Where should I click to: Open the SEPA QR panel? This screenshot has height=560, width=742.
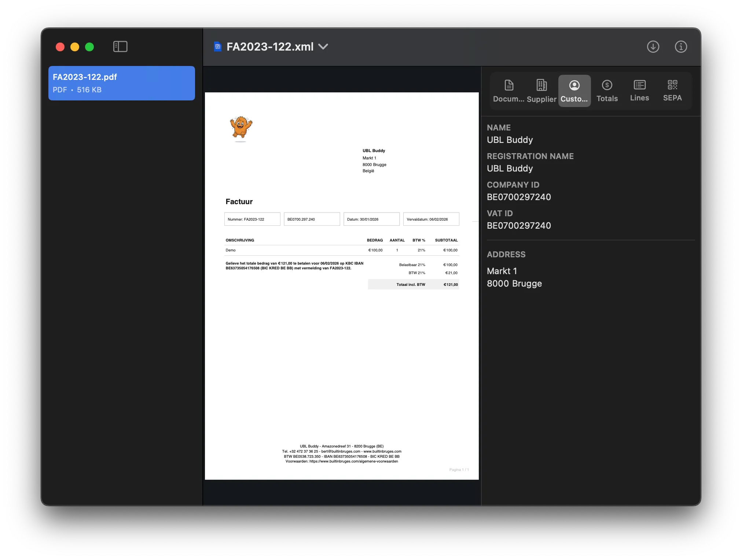[x=672, y=91]
